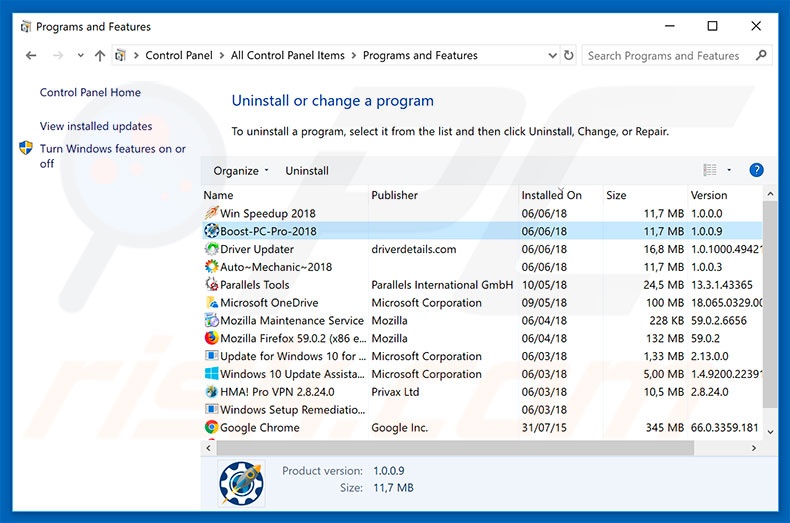
Task: Go up one level with up arrow
Action: [x=100, y=55]
